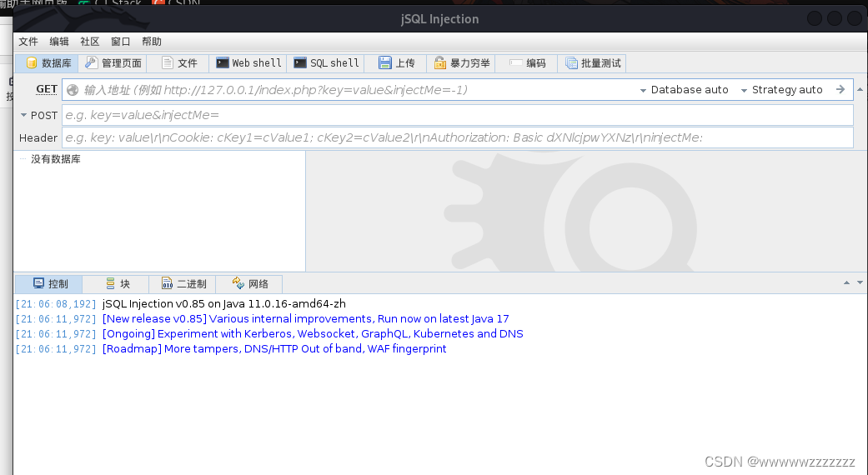The image size is (868, 475).
Task: Click the Web shell terminal icon
Action: point(222,62)
